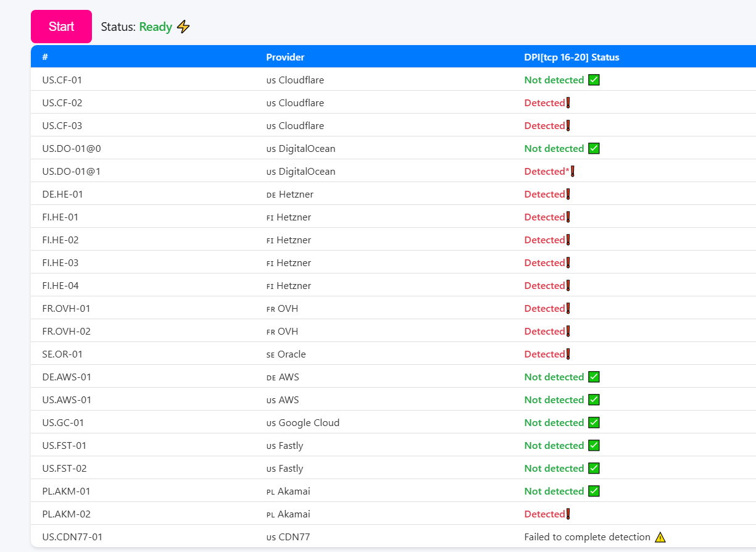
Task: Click the CDN77 provider cell
Action: pyautogui.click(x=288, y=537)
